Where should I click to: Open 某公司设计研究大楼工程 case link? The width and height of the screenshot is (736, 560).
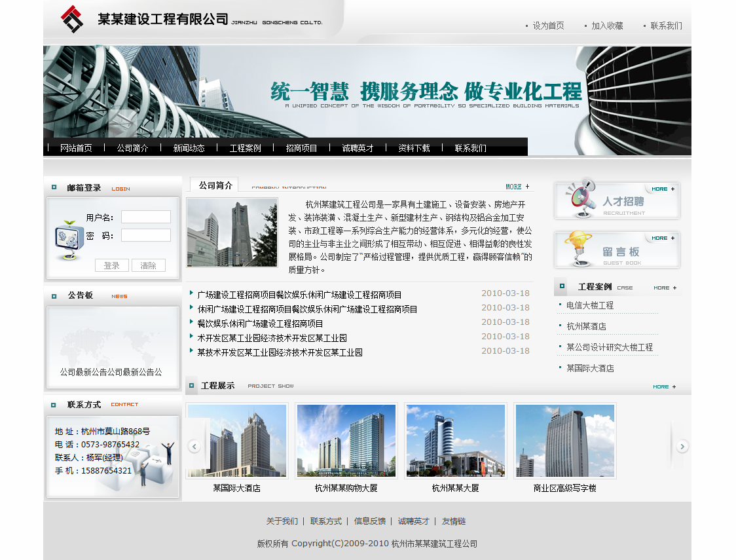click(x=610, y=347)
